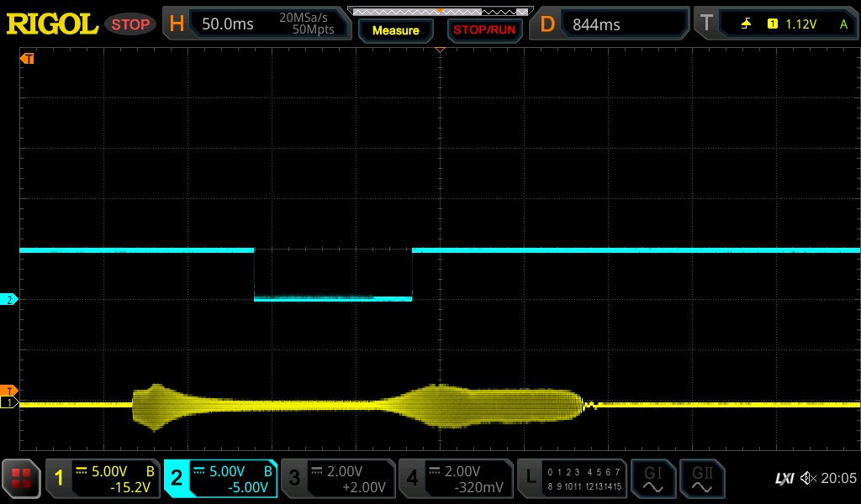Toggle the logic analyzer L button
The image size is (861, 504).
coord(530,477)
